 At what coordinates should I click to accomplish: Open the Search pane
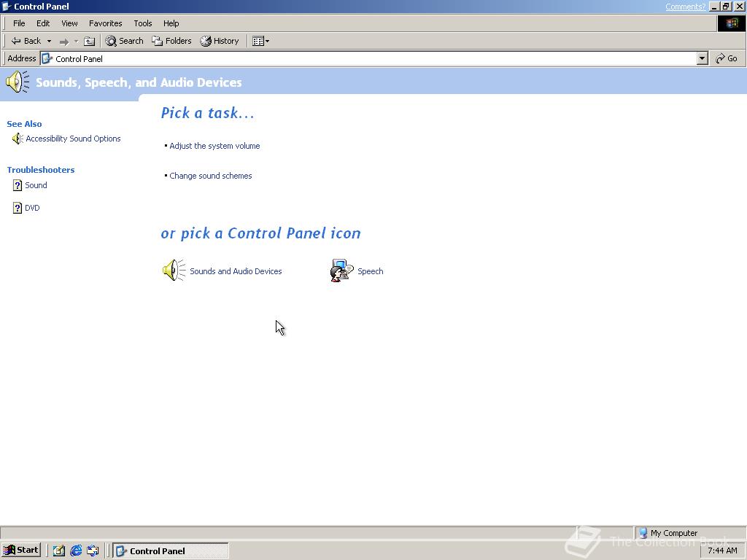124,41
